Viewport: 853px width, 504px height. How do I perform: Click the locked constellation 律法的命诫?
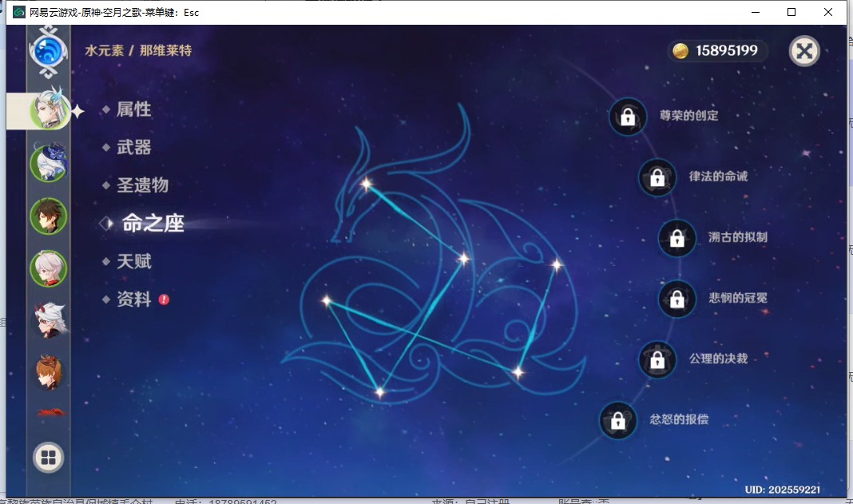[x=657, y=177]
